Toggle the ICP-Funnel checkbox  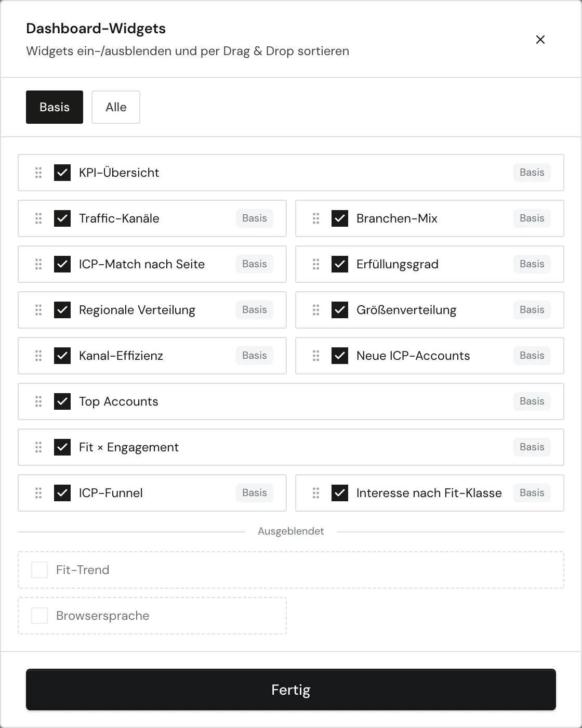point(62,493)
